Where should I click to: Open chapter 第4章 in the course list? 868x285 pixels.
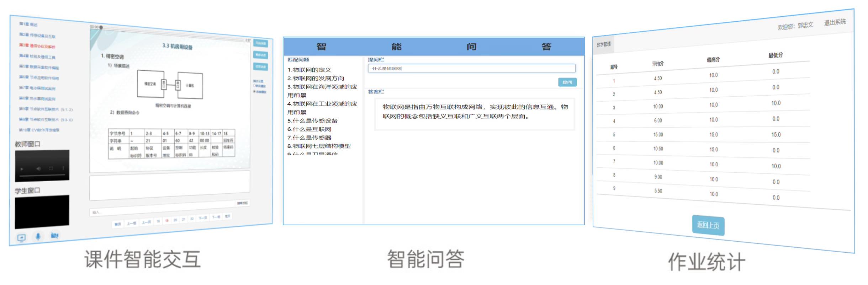pos(37,56)
